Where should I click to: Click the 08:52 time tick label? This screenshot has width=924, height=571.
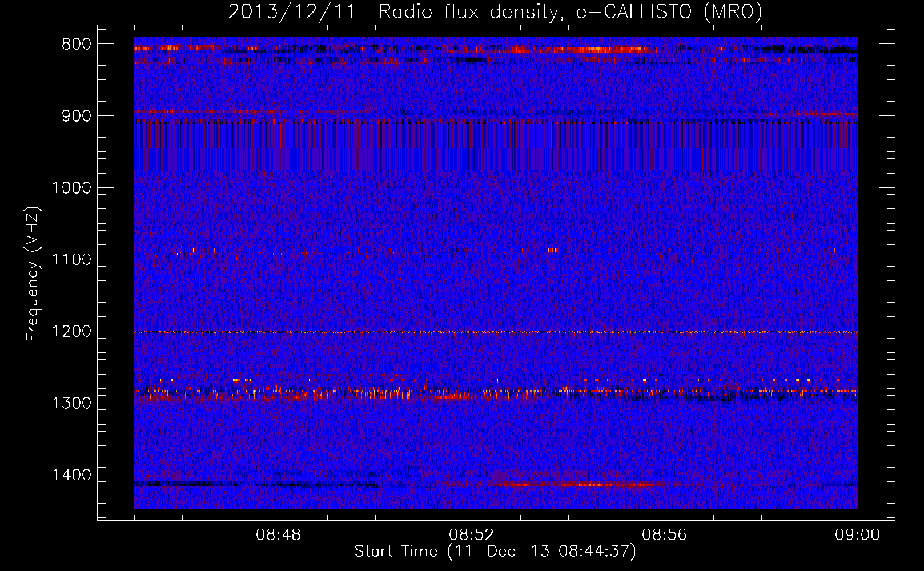click(x=472, y=535)
